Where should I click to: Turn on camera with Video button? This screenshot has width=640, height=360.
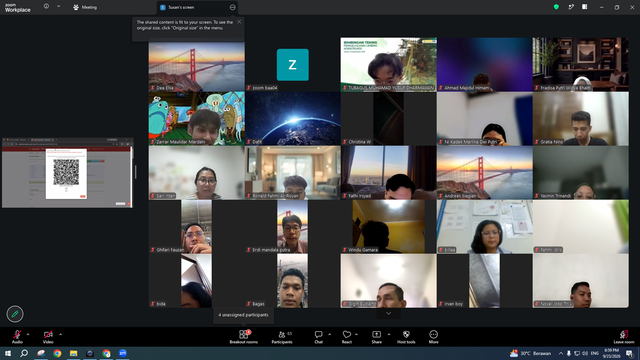[48, 337]
